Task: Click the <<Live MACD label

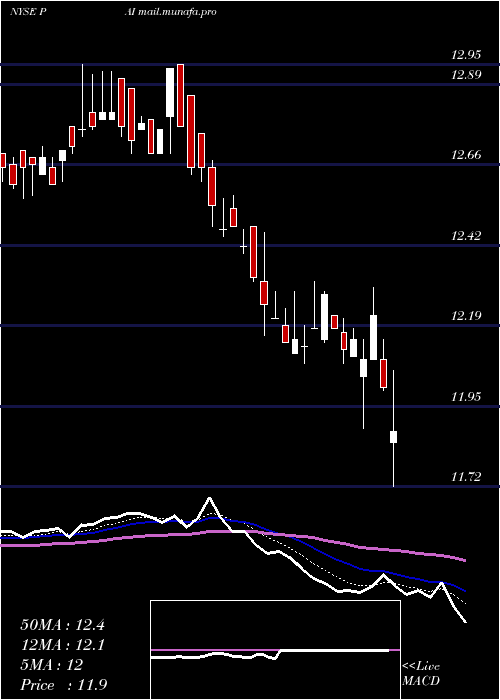Action: point(421,674)
